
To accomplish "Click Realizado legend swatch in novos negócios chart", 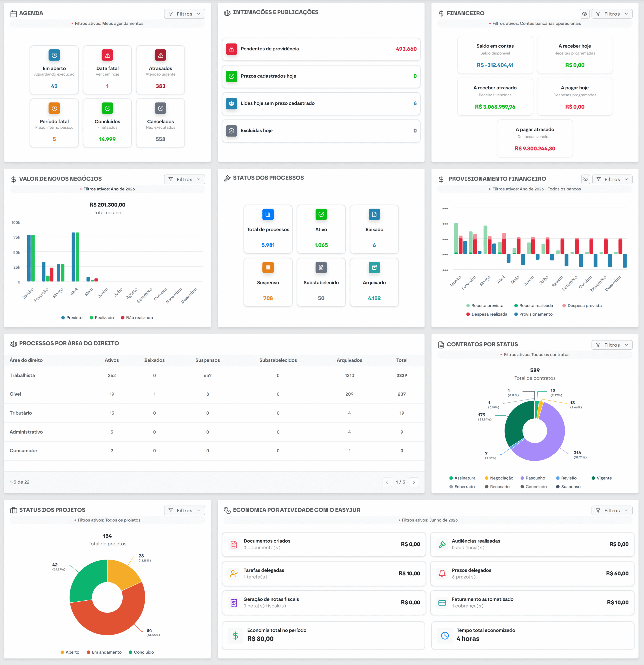I will [x=91, y=318].
